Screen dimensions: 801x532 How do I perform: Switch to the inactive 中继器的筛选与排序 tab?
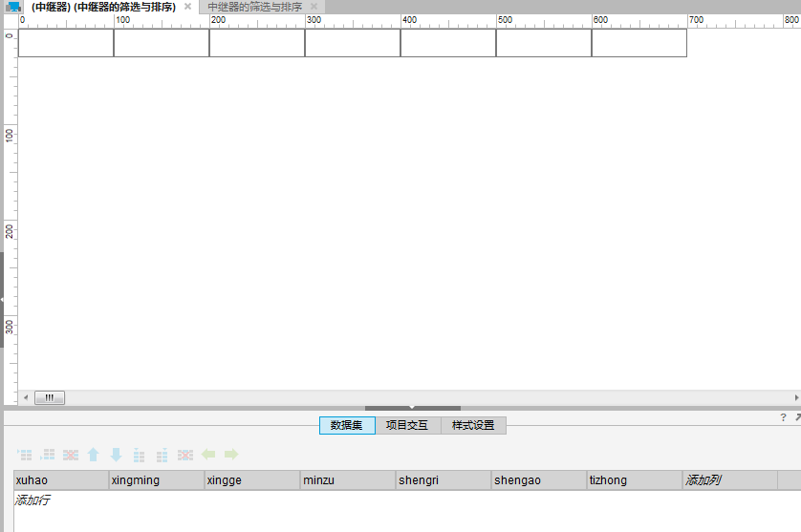coord(255,7)
